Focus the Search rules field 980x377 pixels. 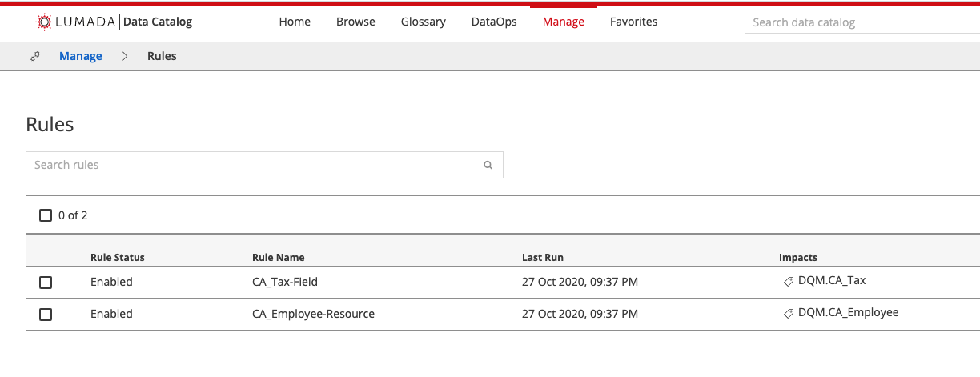tap(252, 165)
